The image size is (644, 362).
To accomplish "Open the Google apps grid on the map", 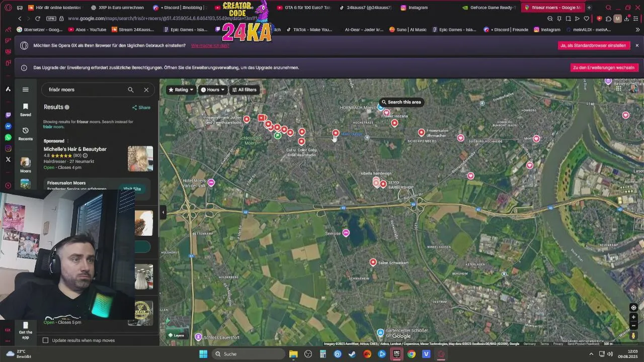I will coord(619,88).
